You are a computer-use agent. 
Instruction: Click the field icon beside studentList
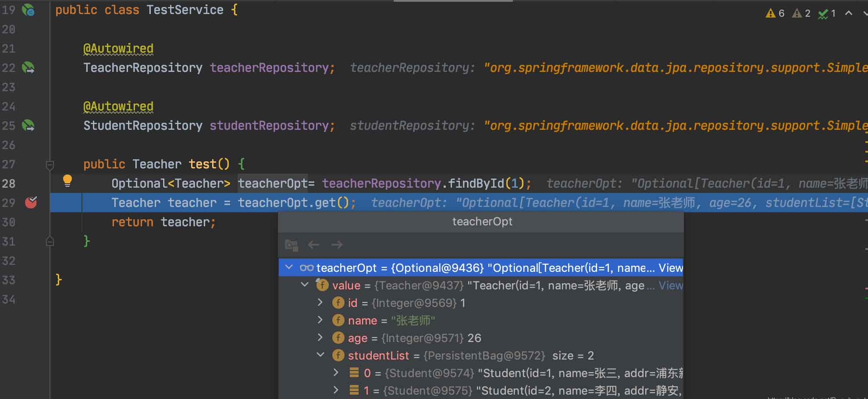[x=338, y=355]
